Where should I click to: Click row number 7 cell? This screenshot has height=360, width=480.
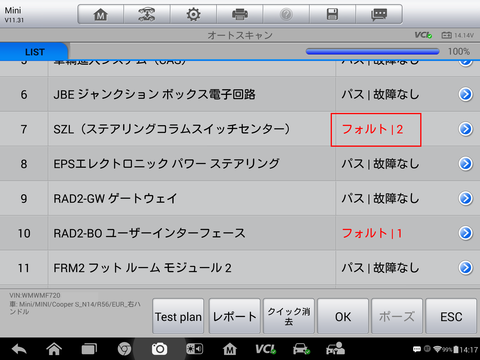pyautogui.click(x=24, y=129)
